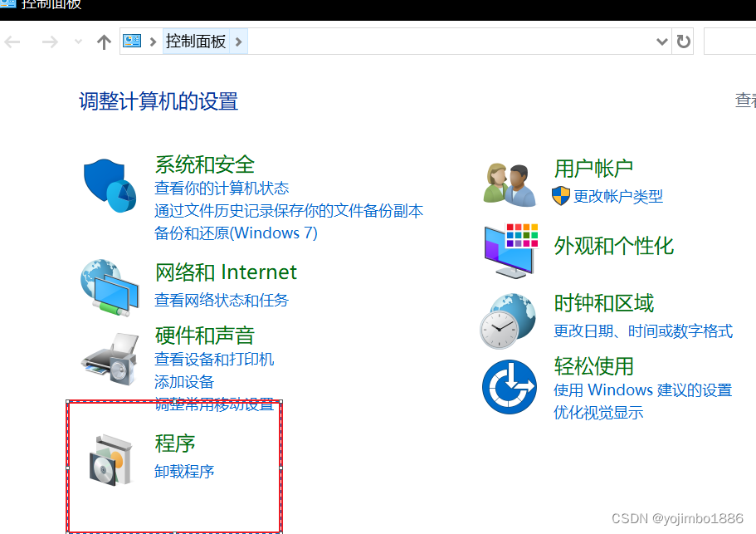
Task: Click the 控制面板 breadcrumb item
Action: (196, 42)
